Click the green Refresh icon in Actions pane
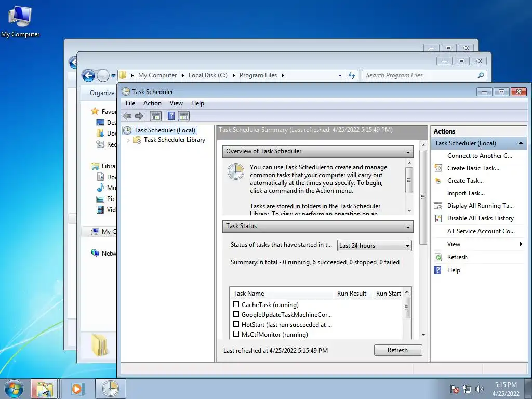 tap(438, 257)
